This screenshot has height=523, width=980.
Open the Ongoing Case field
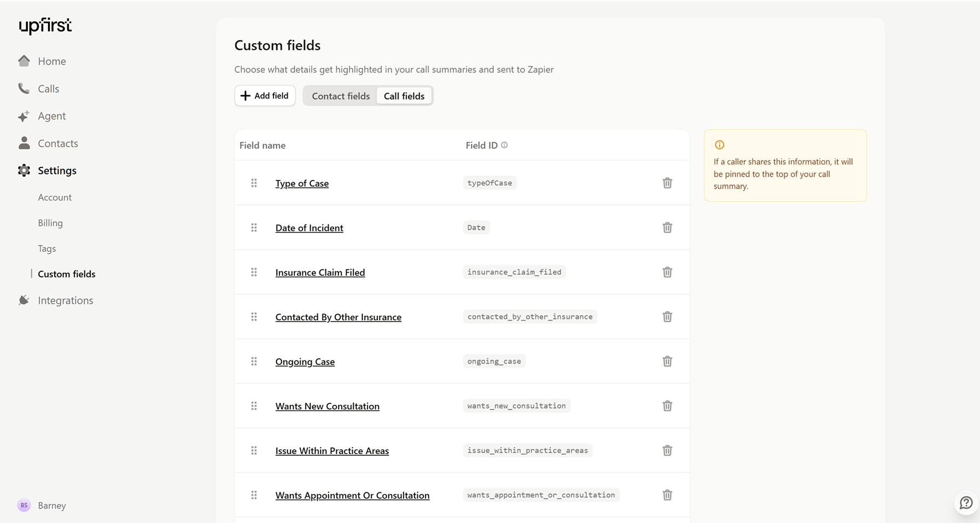[305, 362]
